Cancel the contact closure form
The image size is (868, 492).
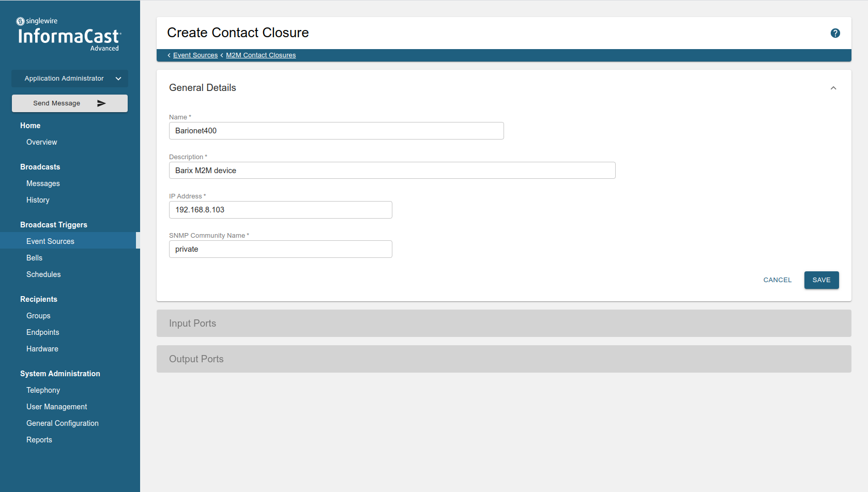pos(777,280)
